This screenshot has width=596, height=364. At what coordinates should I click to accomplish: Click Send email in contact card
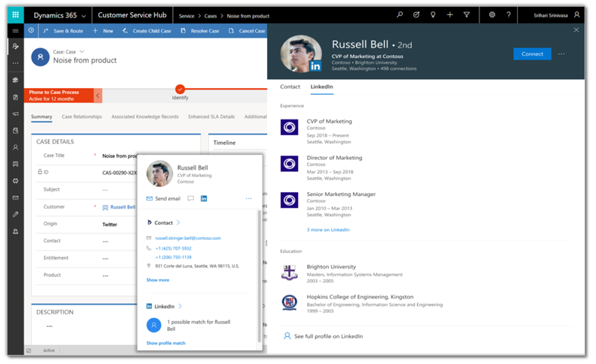coord(163,198)
